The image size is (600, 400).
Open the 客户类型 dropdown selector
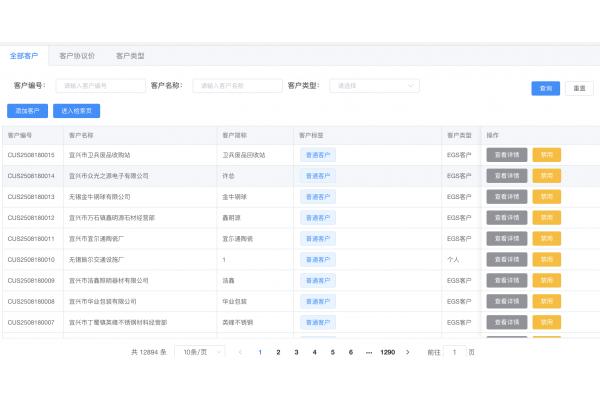pos(374,86)
